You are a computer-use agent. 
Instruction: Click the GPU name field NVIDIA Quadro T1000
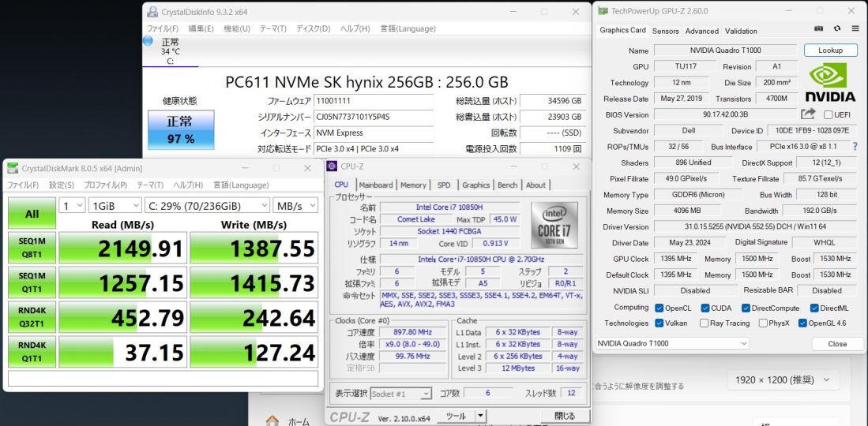pyautogui.click(x=725, y=50)
